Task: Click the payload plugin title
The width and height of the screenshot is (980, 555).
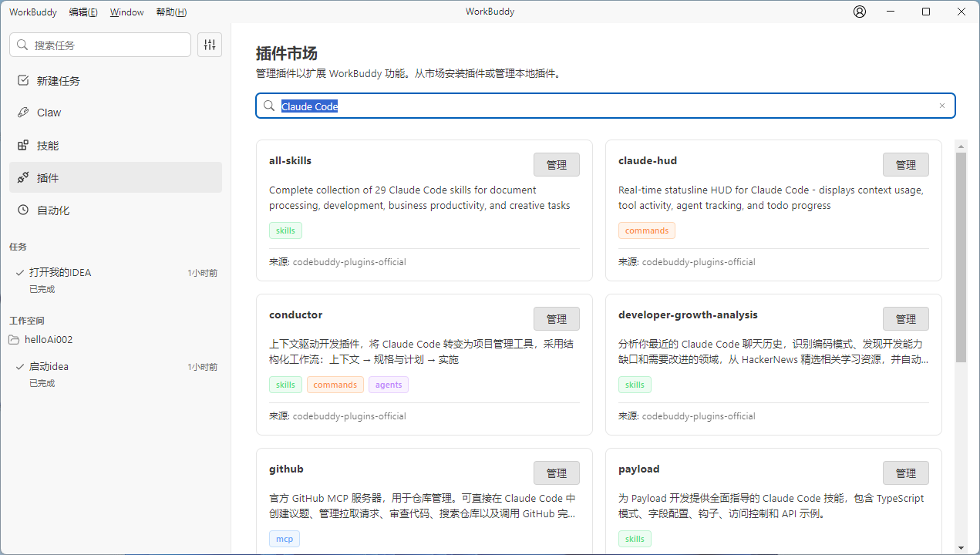Action: pos(639,469)
